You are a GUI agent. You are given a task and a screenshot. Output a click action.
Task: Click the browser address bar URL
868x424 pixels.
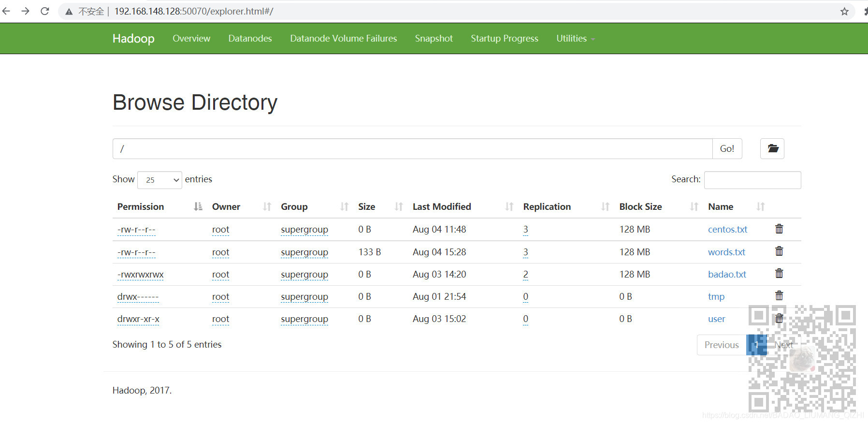pyautogui.click(x=193, y=11)
